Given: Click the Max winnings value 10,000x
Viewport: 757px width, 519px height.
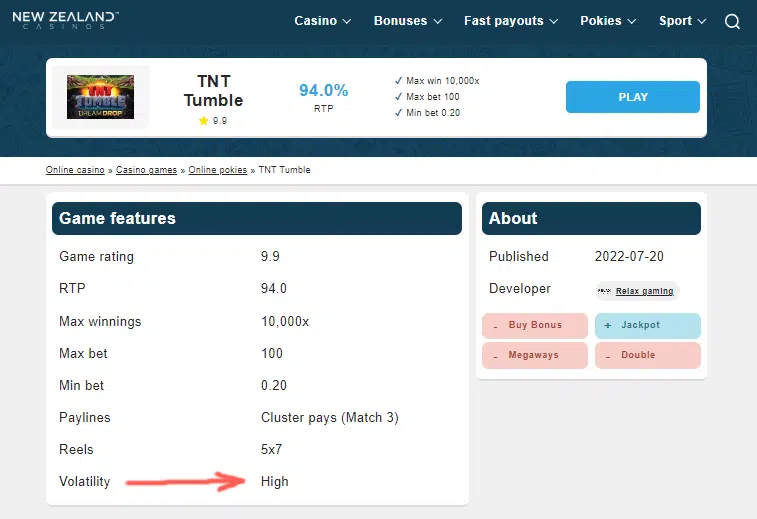Looking at the screenshot, I should [x=285, y=322].
